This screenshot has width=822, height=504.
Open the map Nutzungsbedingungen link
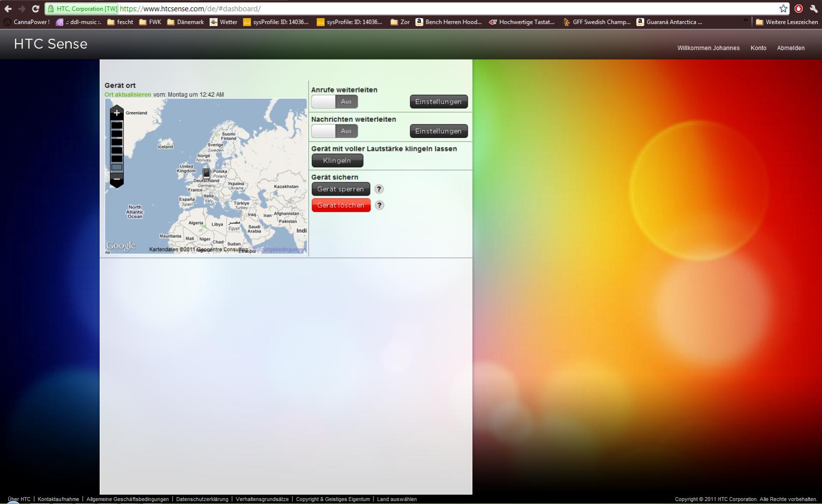tap(280, 250)
